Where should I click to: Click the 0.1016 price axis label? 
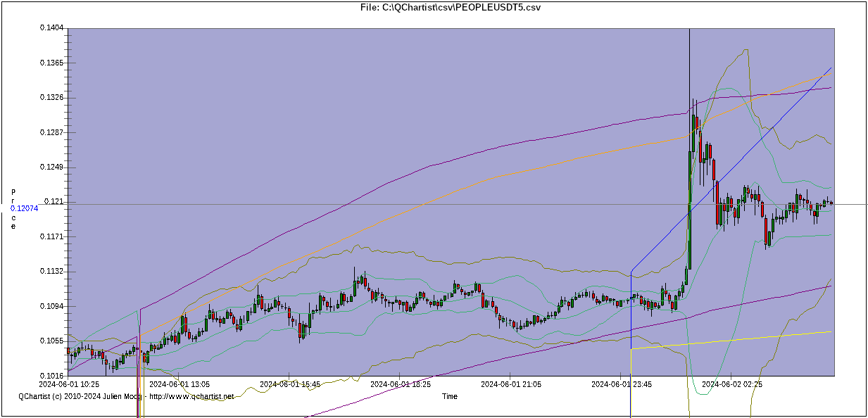click(x=51, y=376)
